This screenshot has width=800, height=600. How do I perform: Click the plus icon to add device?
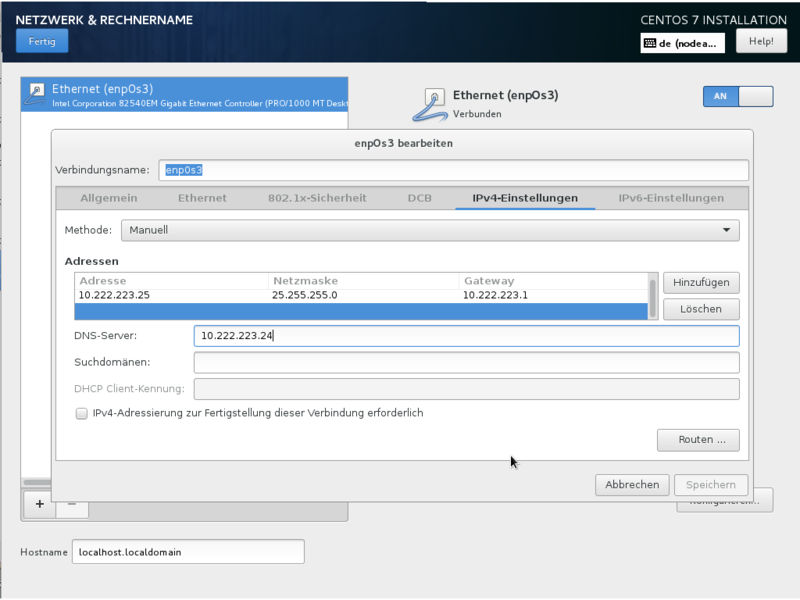[40, 504]
